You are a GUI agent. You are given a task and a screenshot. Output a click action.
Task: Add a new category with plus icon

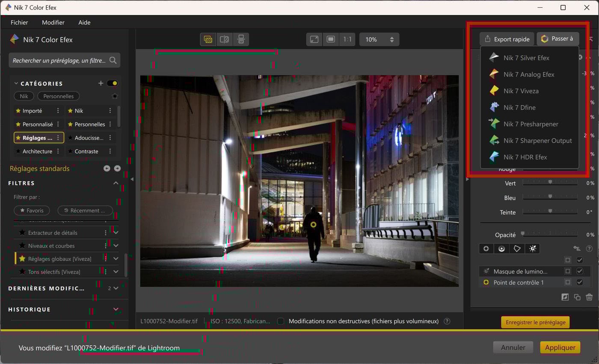[101, 83]
